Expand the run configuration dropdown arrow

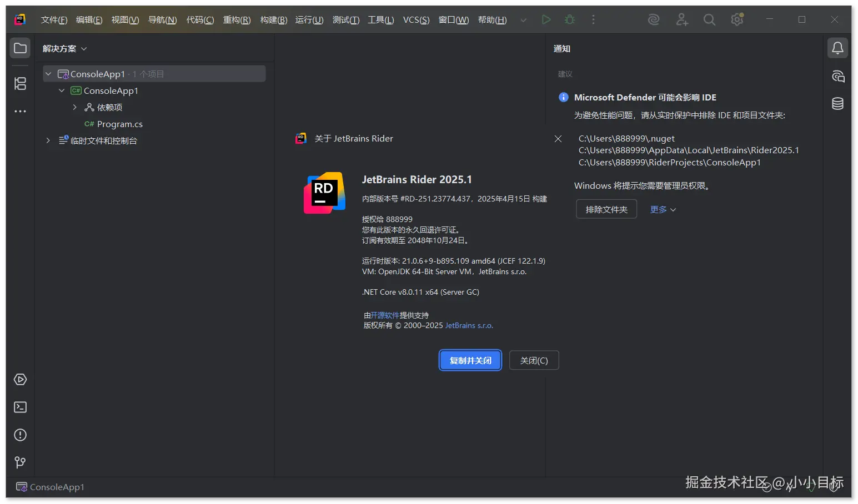point(523,20)
